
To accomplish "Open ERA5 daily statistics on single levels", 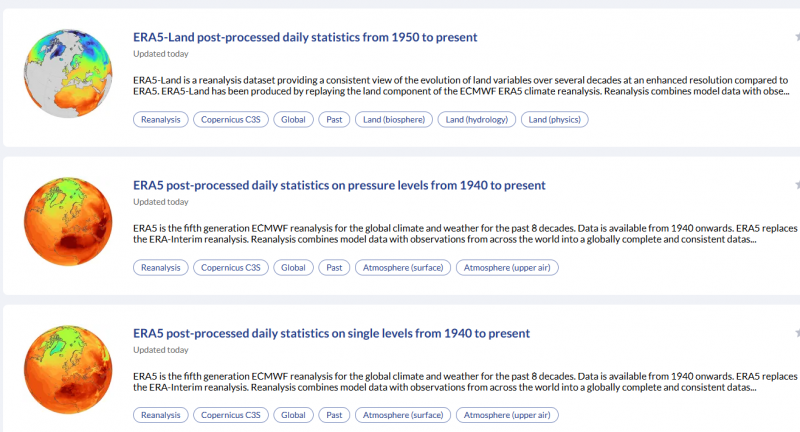I will coord(331,333).
